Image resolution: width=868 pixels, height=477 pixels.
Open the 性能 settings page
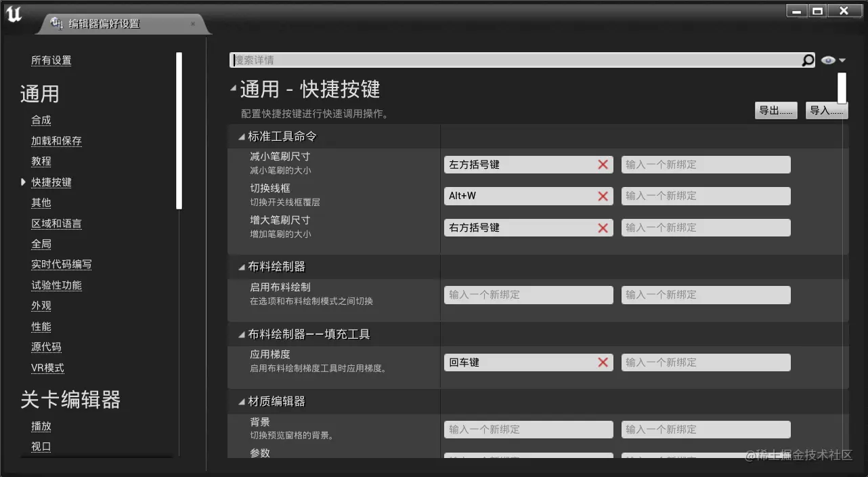point(41,327)
